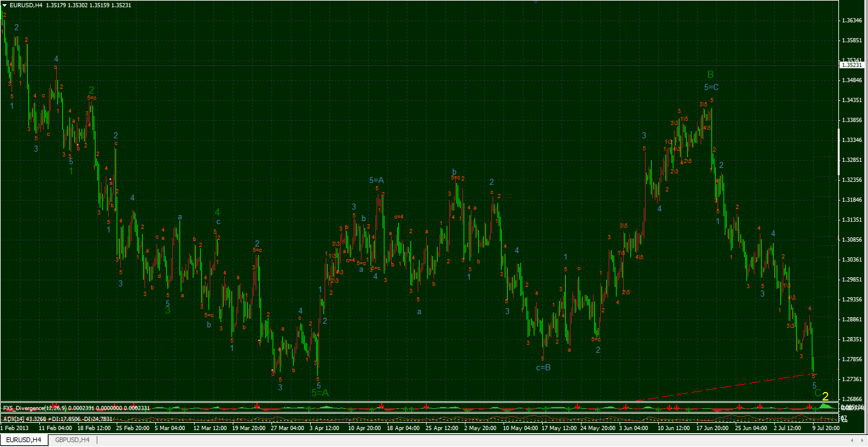The image size is (868, 447).
Task: Click the large green C label near bottom right
Action: (x=817, y=393)
